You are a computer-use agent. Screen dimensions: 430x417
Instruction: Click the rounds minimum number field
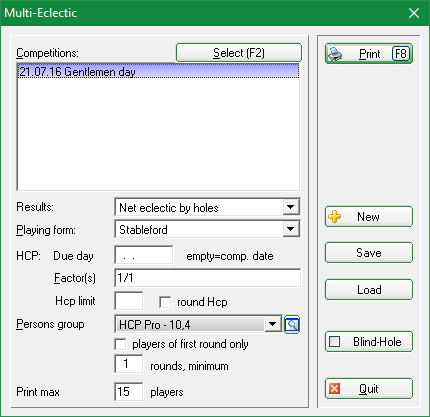pos(129,364)
